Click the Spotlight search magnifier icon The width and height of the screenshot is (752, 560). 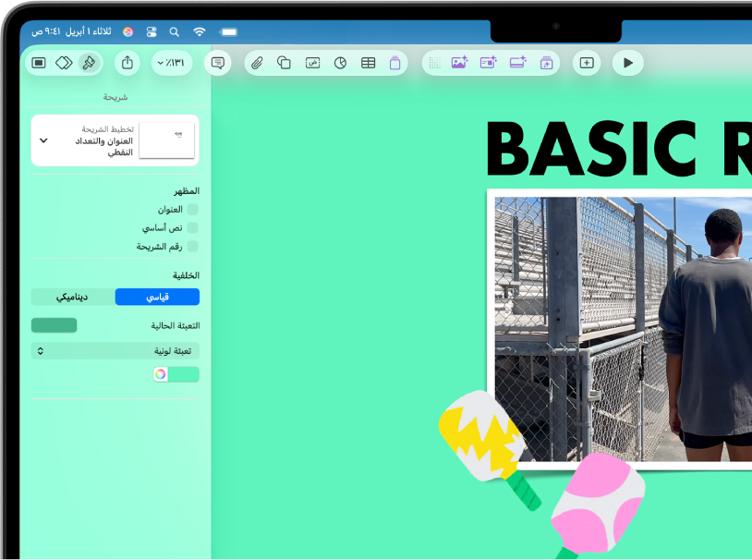point(175,31)
